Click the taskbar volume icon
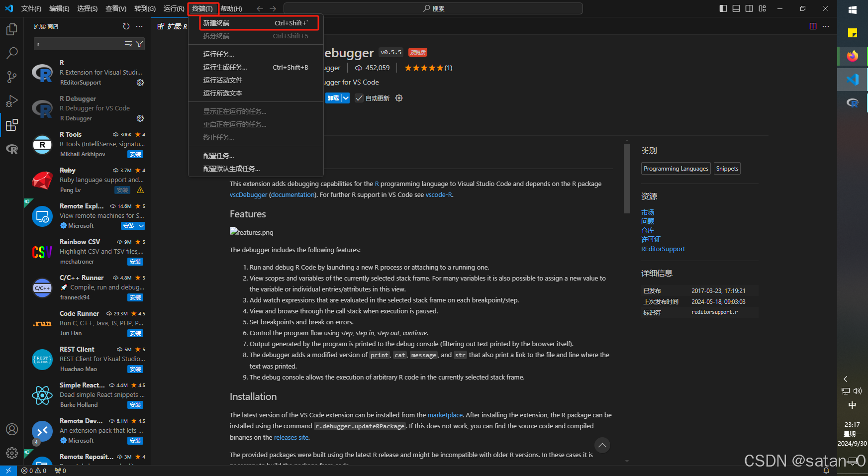 (858, 391)
